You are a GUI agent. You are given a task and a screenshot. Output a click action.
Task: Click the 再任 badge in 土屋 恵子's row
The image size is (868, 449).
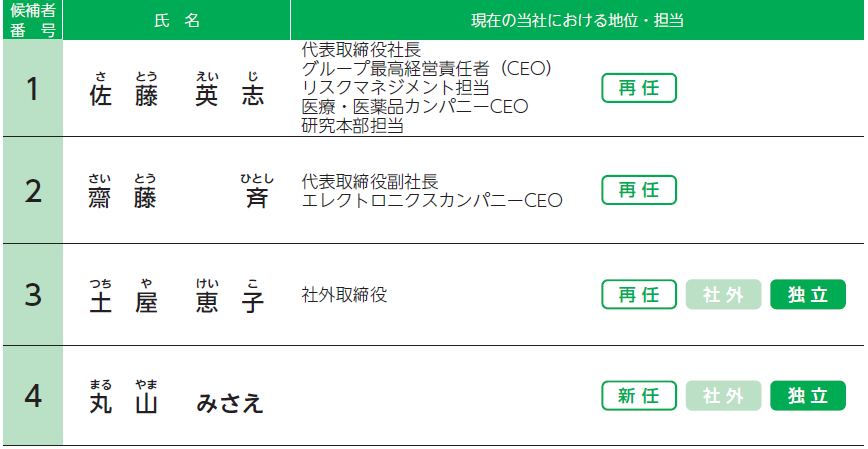[639, 294]
